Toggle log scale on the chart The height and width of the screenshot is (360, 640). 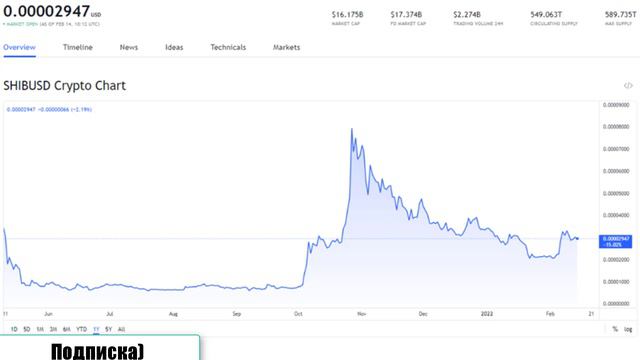pyautogui.click(x=628, y=329)
